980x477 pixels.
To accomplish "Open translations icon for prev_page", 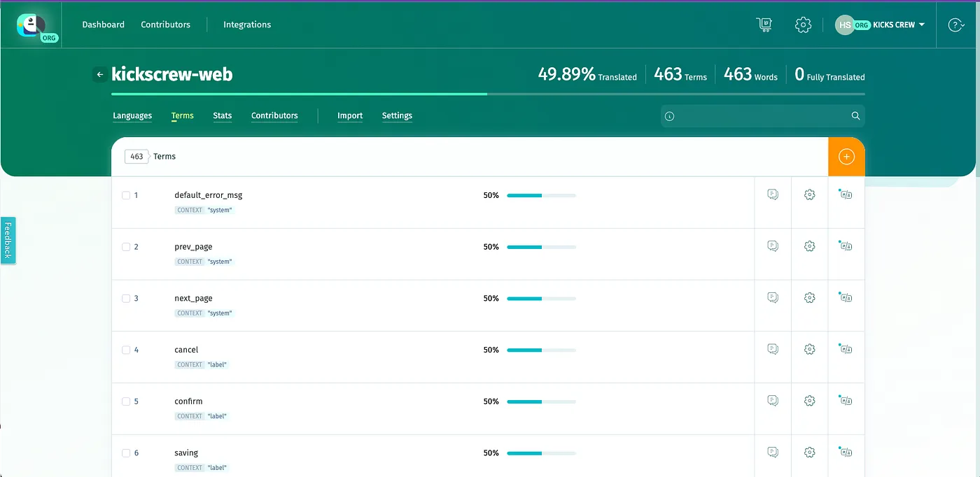I will click(846, 246).
